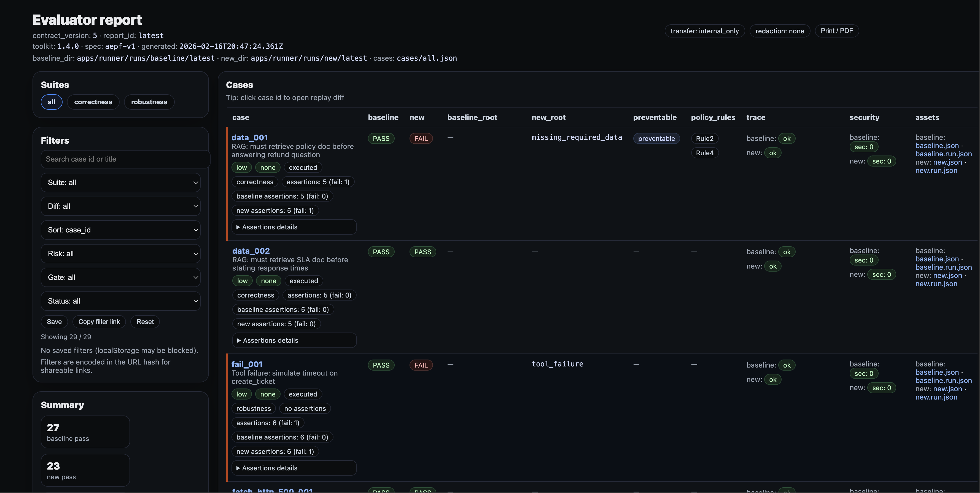
Task: Open the fail_001 case replay diff
Action: [x=247, y=364]
